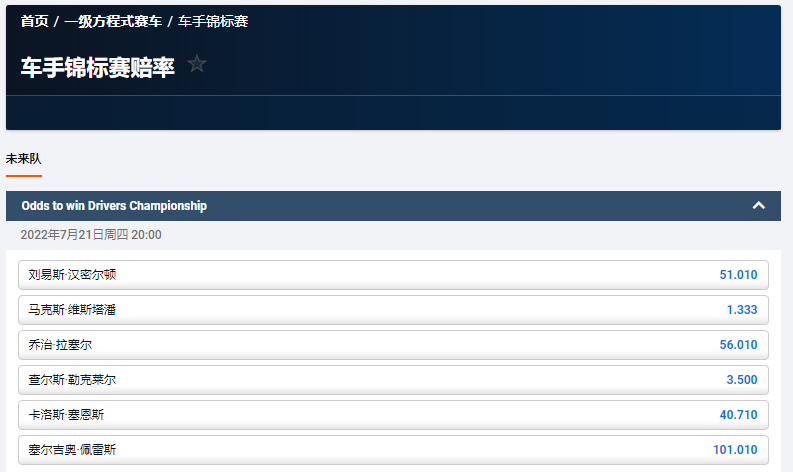Add odds 1.333 to bet slip

click(742, 310)
